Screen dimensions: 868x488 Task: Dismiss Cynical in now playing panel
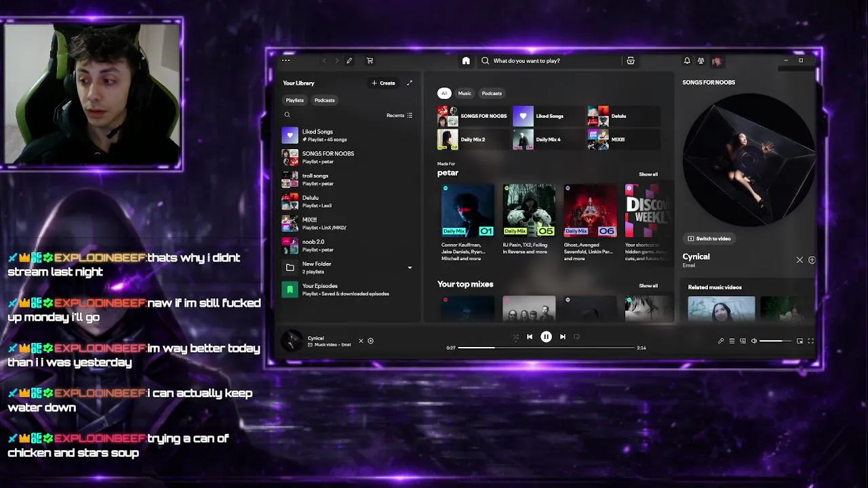(x=800, y=260)
